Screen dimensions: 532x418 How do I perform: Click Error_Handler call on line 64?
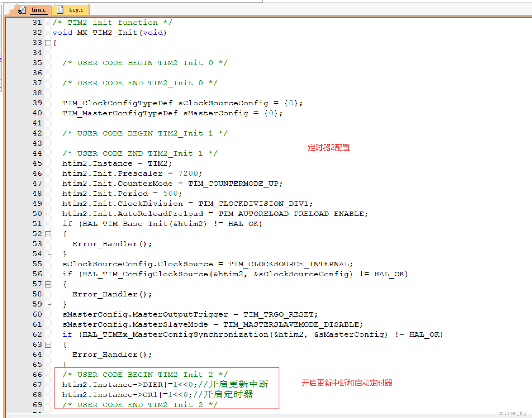click(x=112, y=355)
